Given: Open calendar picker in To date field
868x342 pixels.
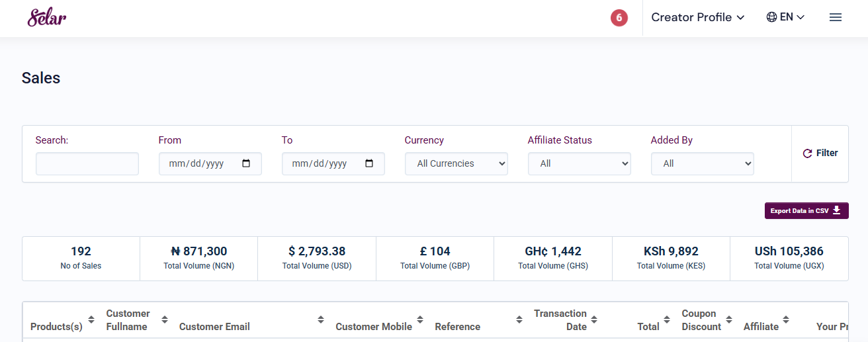Looking at the screenshot, I should pos(370,163).
